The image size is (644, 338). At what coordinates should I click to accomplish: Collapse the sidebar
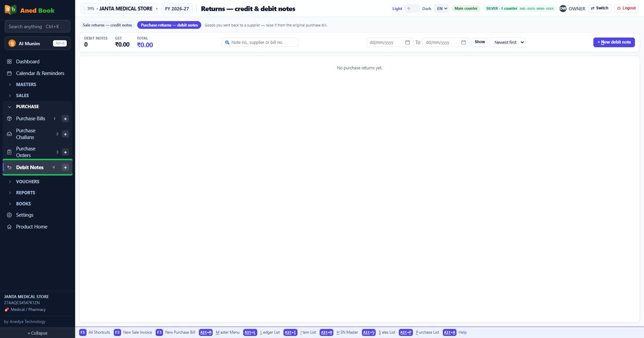coord(38,333)
